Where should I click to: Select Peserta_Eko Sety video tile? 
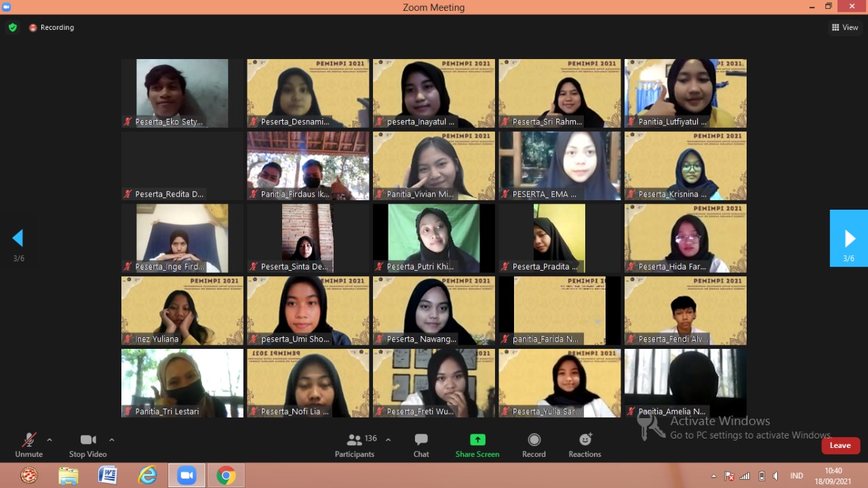182,93
